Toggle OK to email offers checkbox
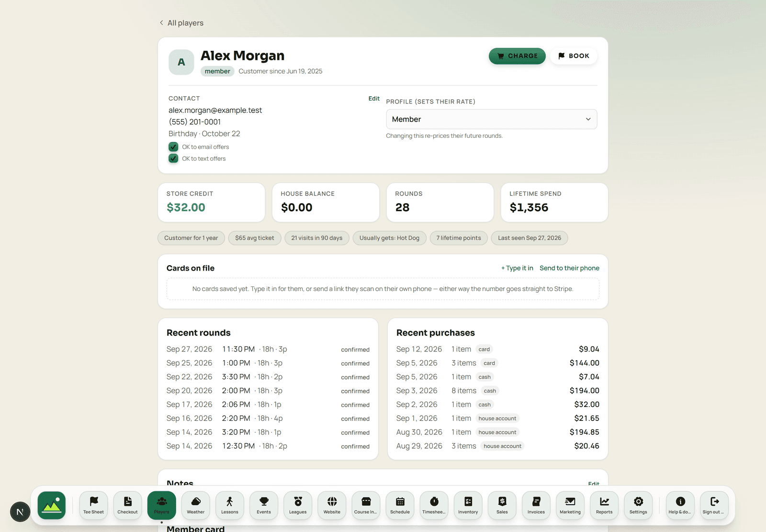Viewport: 766px width, 532px height. point(173,147)
